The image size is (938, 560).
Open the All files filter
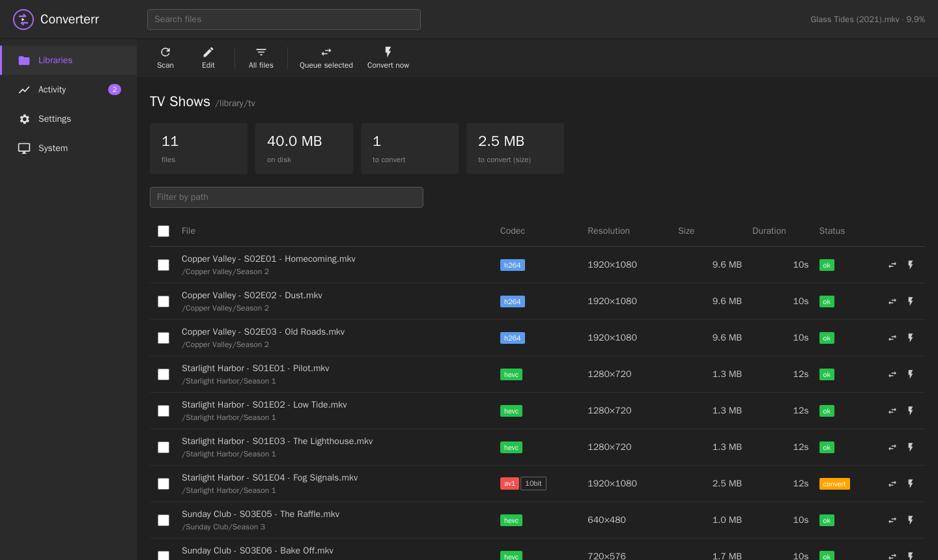click(x=261, y=58)
